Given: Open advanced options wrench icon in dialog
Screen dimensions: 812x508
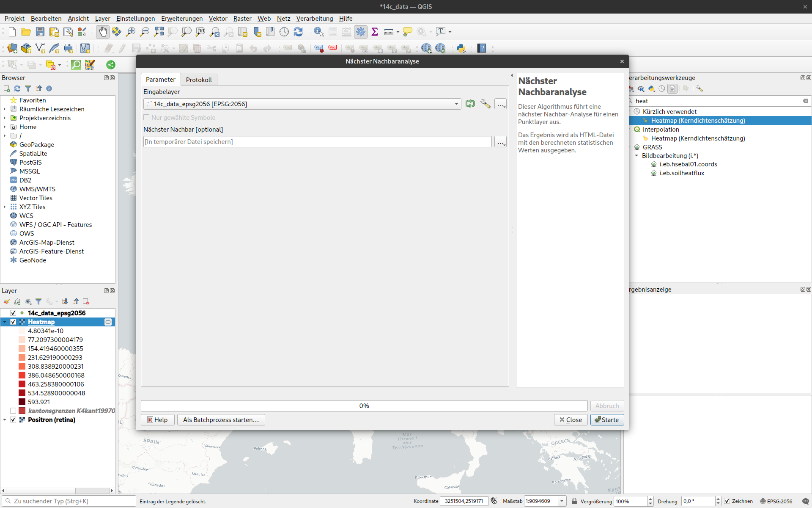Looking at the screenshot, I should [485, 104].
